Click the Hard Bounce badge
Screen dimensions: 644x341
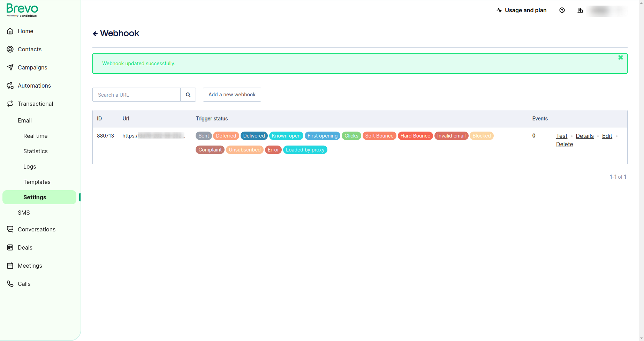(415, 136)
